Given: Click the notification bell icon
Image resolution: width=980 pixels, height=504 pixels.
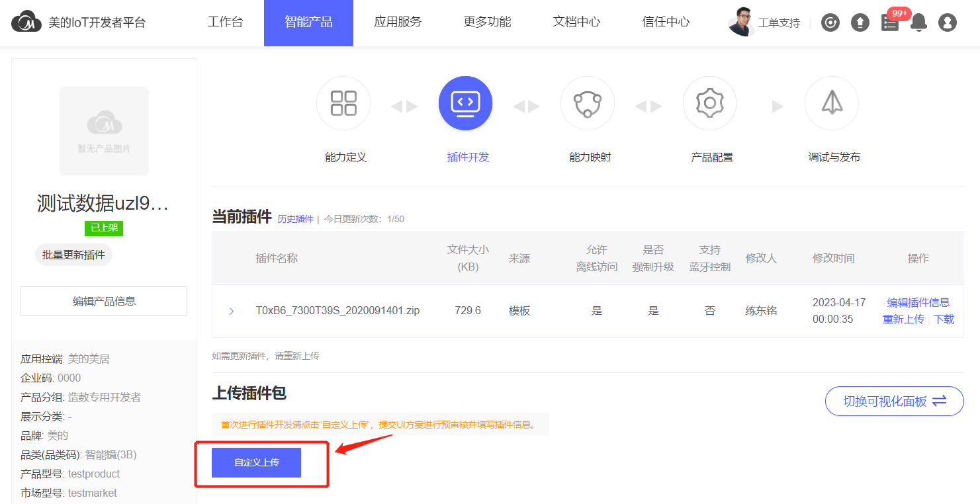Looking at the screenshot, I should (918, 23).
